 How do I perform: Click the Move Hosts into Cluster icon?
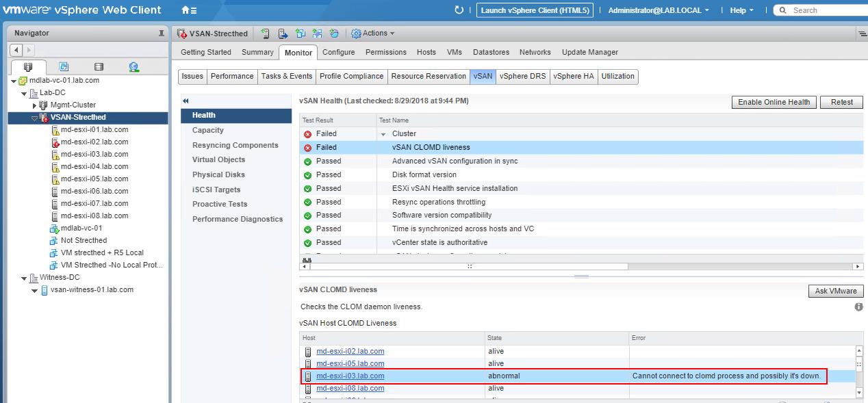tap(283, 33)
